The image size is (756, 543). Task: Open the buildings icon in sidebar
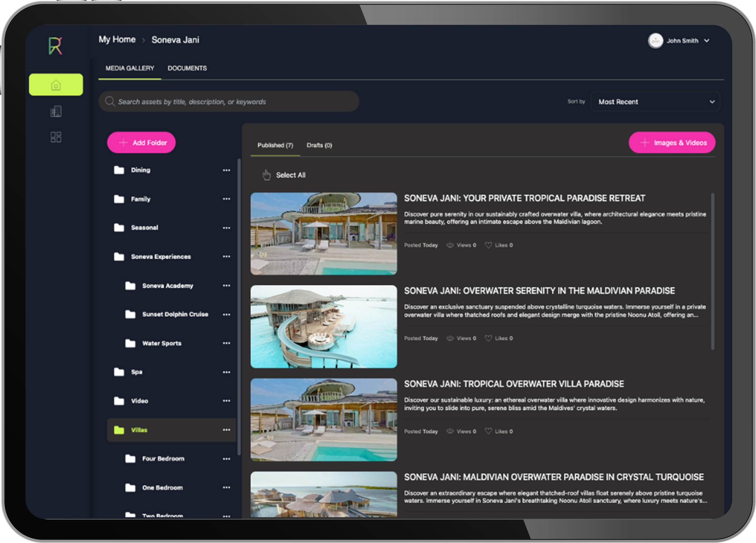point(56,112)
